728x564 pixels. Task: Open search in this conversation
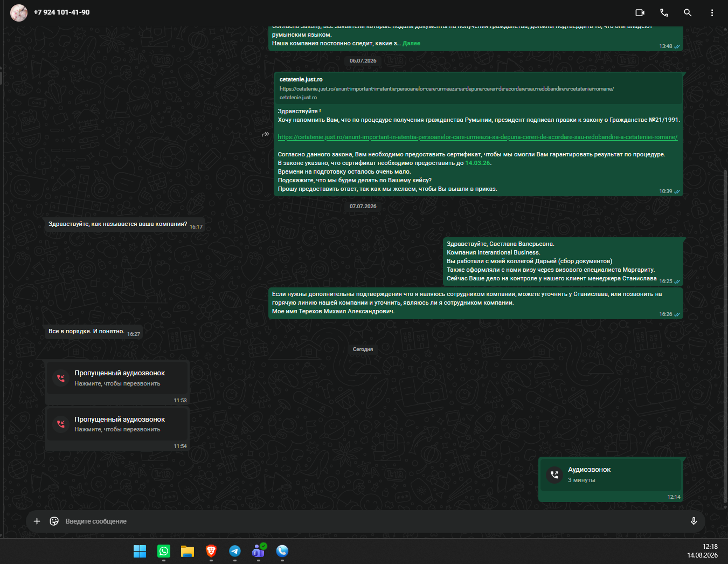click(688, 12)
